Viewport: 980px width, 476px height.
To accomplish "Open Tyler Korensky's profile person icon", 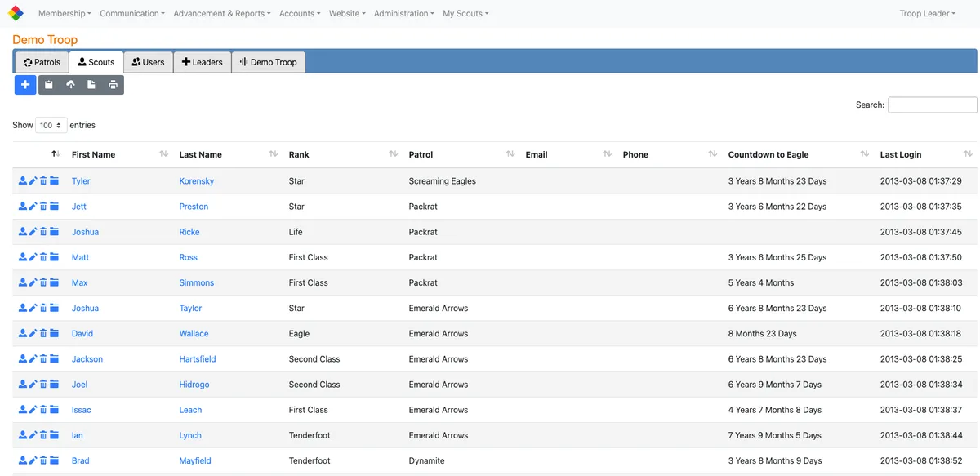I will click(x=22, y=180).
